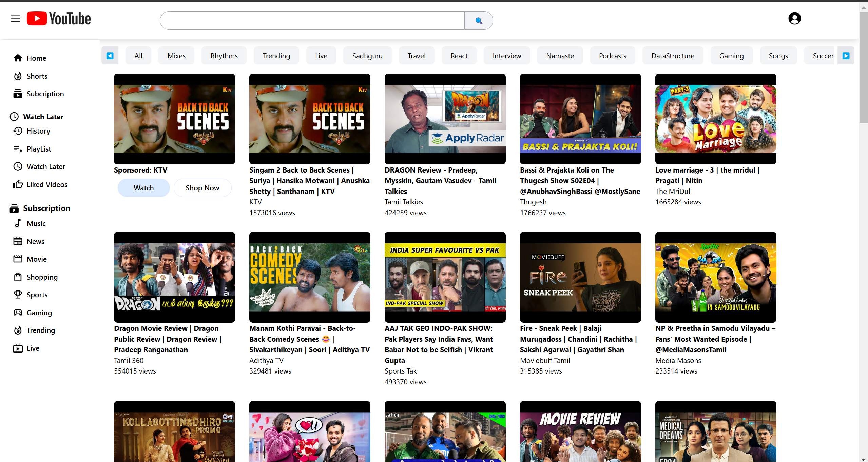
Task: Choose the DataStructure filter chip
Action: [x=672, y=56]
